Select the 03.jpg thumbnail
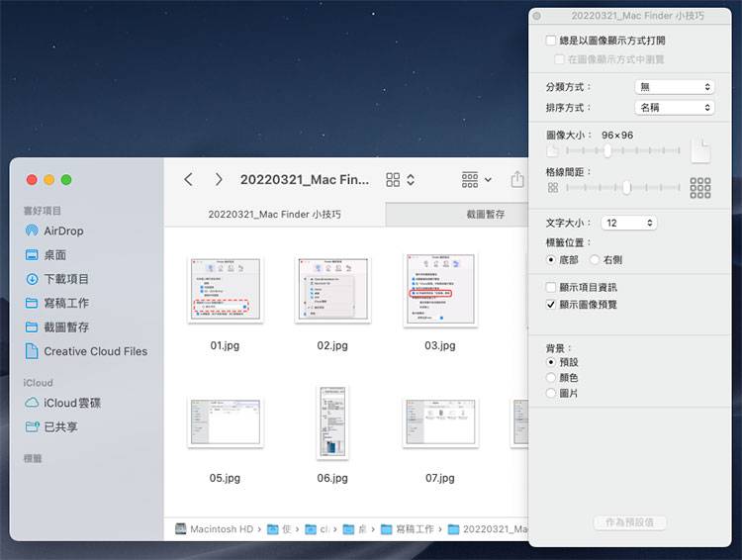Image resolution: width=742 pixels, height=560 pixels. [439, 289]
